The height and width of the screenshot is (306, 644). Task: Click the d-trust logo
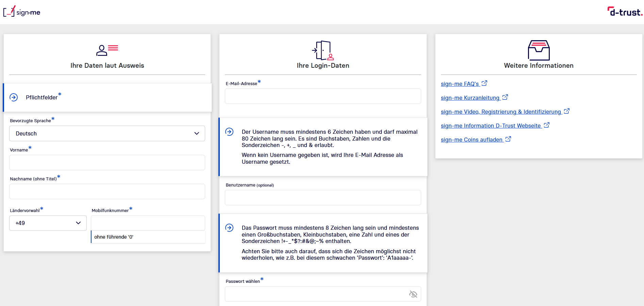click(x=625, y=12)
